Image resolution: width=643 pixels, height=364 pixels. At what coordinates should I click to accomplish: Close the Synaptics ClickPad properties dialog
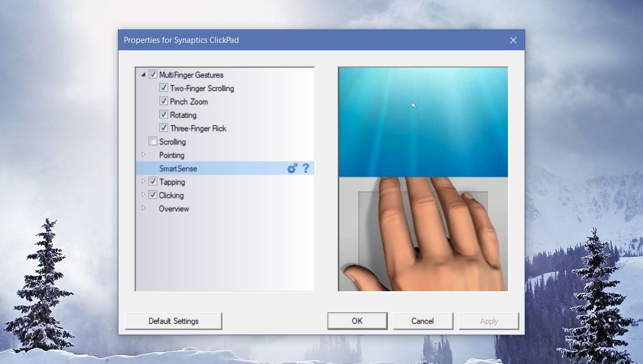513,40
